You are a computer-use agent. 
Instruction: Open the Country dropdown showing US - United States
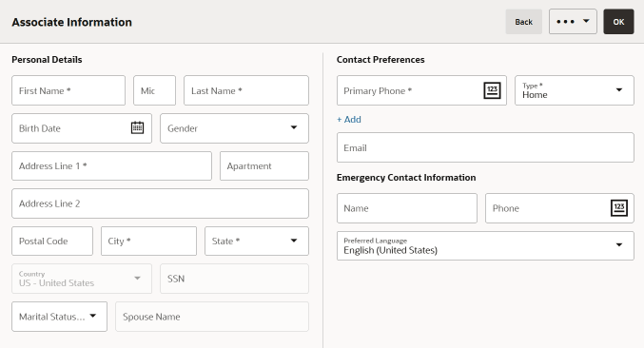[x=82, y=279]
